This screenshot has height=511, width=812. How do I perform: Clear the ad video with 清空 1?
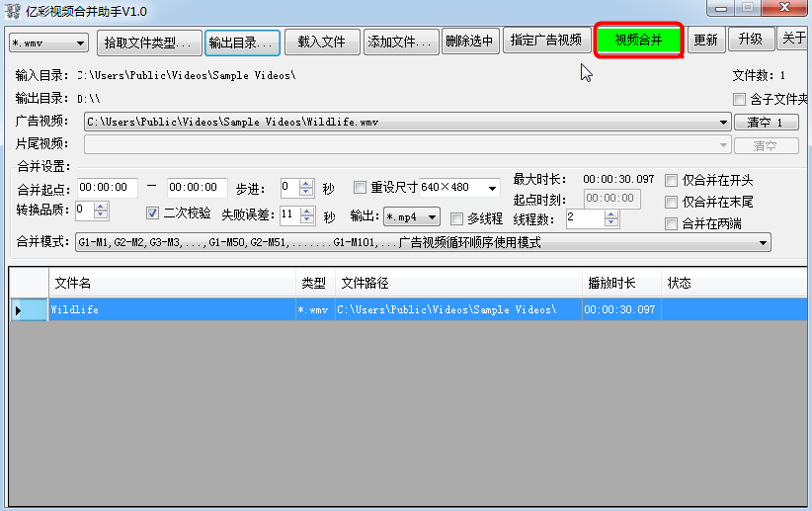click(766, 123)
